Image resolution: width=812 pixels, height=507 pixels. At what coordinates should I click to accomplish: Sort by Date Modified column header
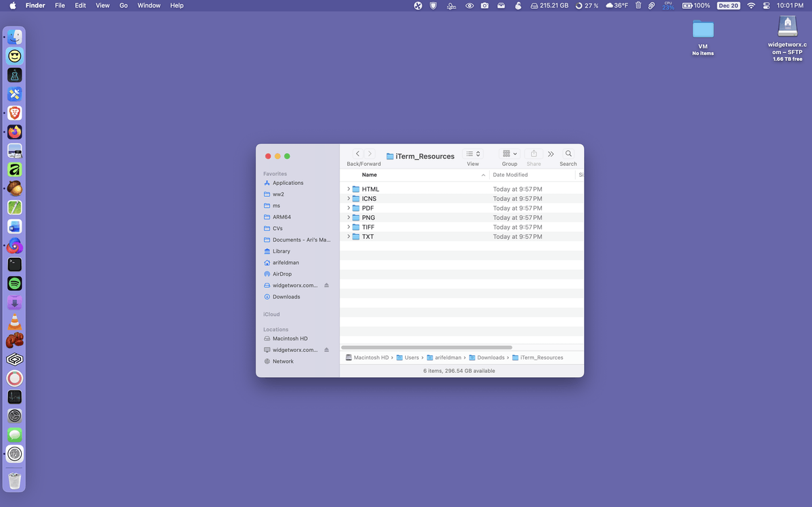click(x=511, y=175)
